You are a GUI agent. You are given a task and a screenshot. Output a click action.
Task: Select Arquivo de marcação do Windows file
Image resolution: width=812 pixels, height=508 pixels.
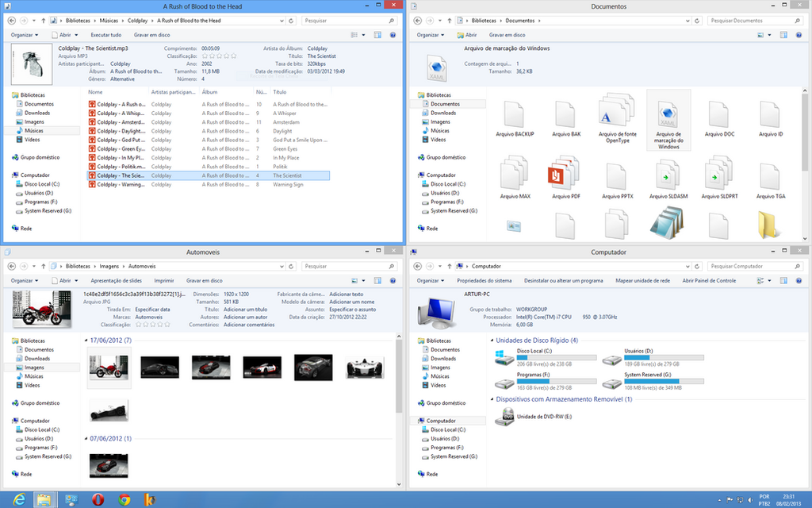(x=668, y=121)
